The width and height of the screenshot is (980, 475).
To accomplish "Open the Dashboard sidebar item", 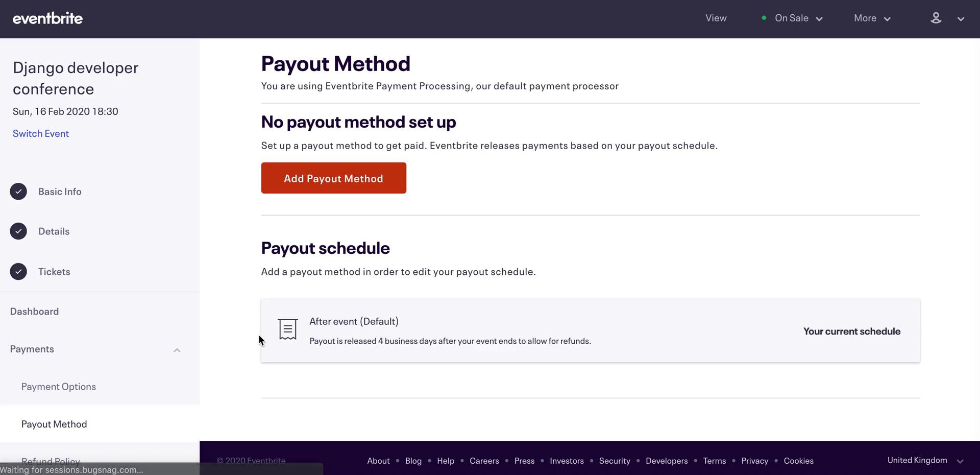I will 34,312.
